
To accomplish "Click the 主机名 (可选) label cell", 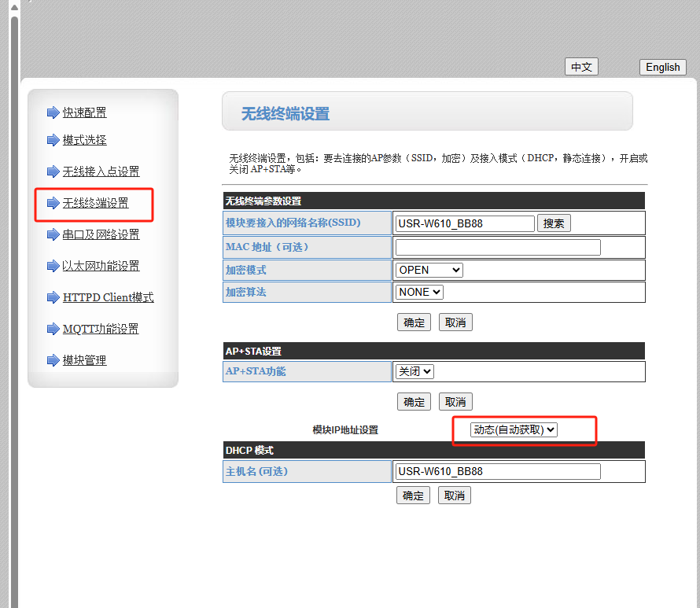I will pos(307,471).
